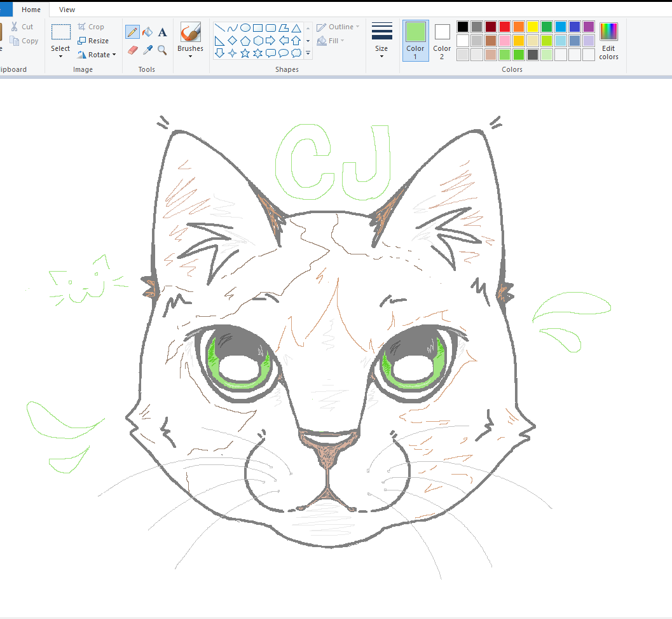Activate the Color 1 selector
Viewport: 672px width, 619px height.
tap(415, 40)
